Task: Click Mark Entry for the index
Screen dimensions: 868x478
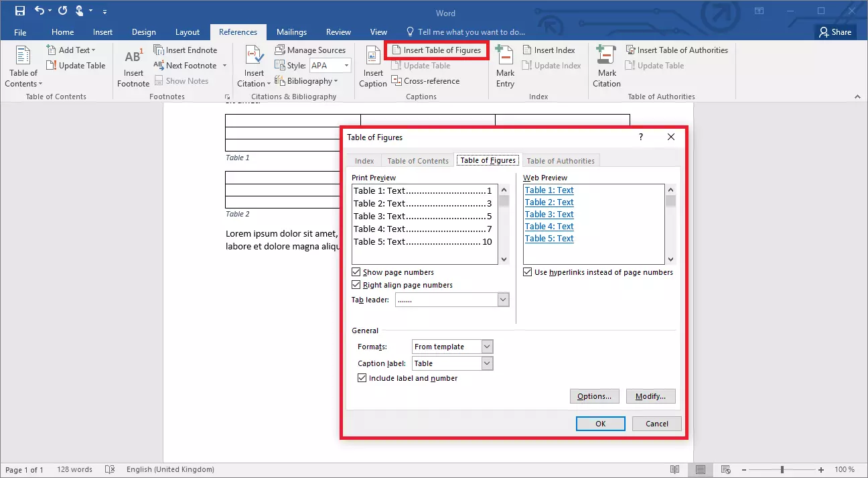Action: pyautogui.click(x=505, y=67)
